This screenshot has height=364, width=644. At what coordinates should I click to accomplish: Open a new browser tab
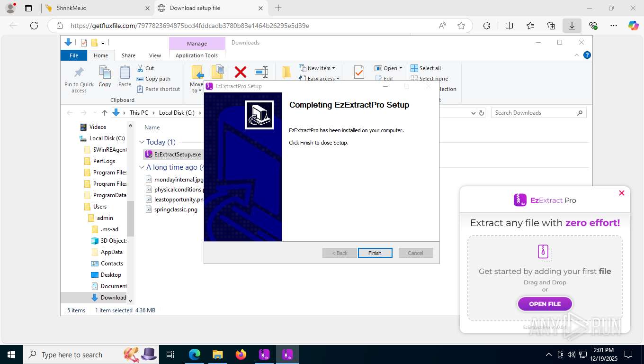pos(278,8)
